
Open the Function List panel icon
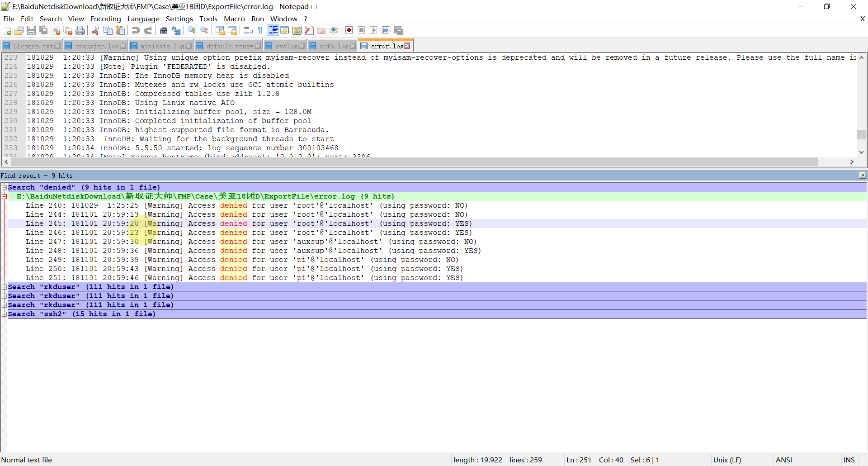tap(309, 30)
